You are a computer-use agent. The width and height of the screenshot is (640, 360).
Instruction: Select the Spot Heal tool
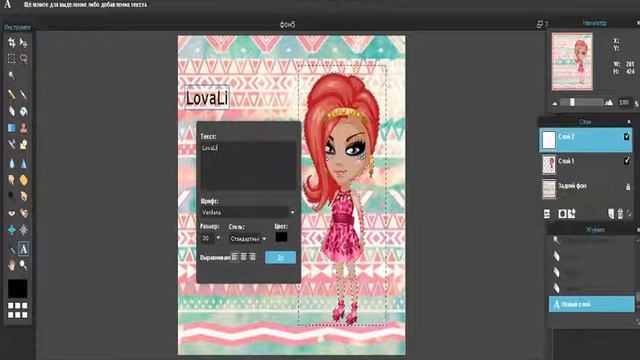[x=24, y=213]
